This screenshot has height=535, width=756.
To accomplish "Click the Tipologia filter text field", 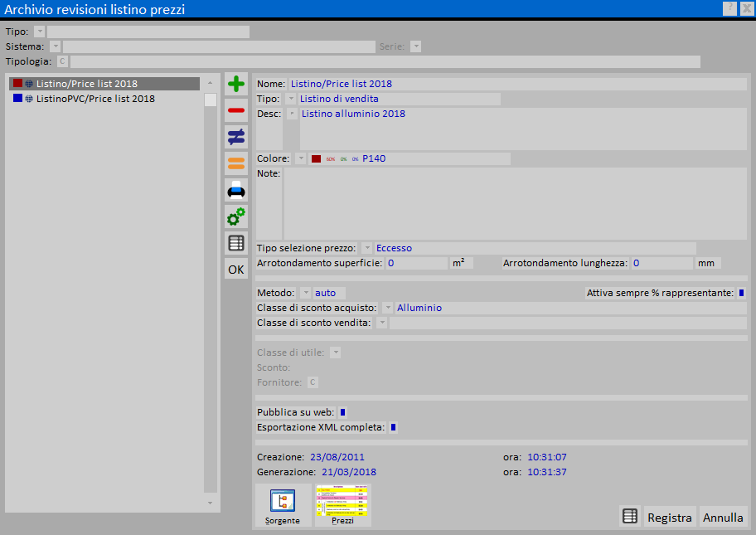I will [x=385, y=61].
